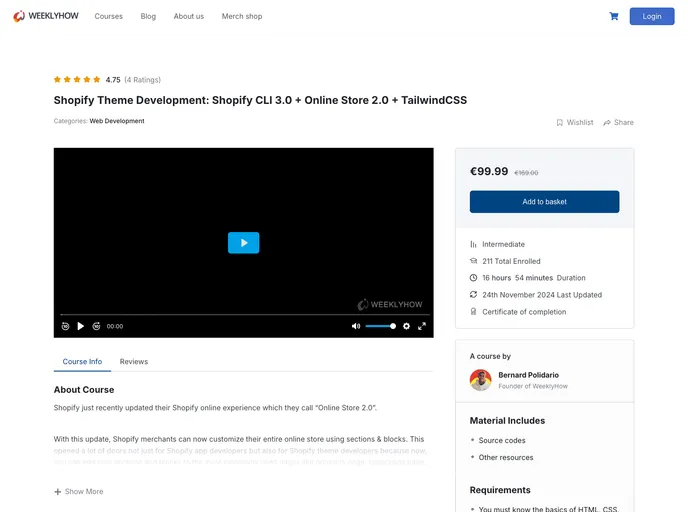Open video player settings gear
The image size is (688, 512).
point(406,326)
